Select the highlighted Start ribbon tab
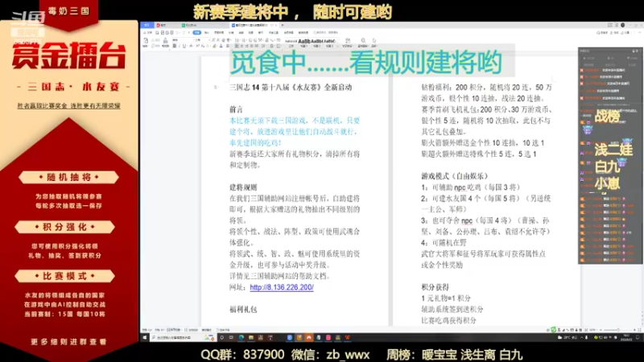 [197, 32]
